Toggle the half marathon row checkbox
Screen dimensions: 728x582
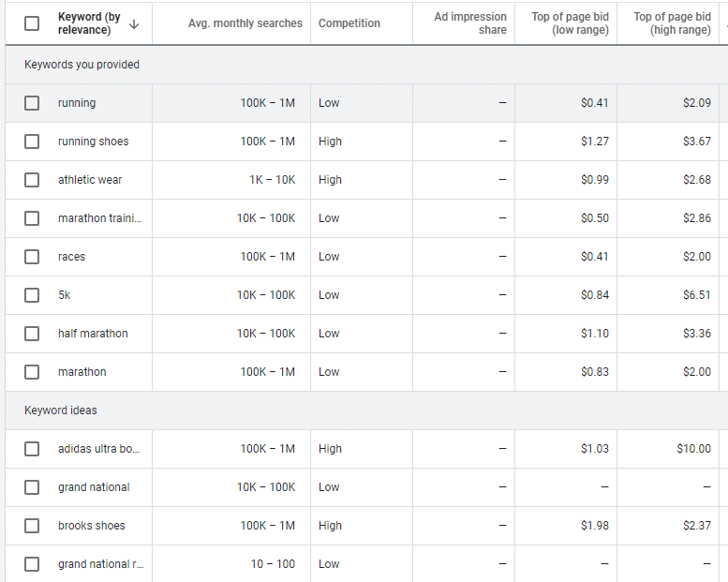pyautogui.click(x=32, y=334)
